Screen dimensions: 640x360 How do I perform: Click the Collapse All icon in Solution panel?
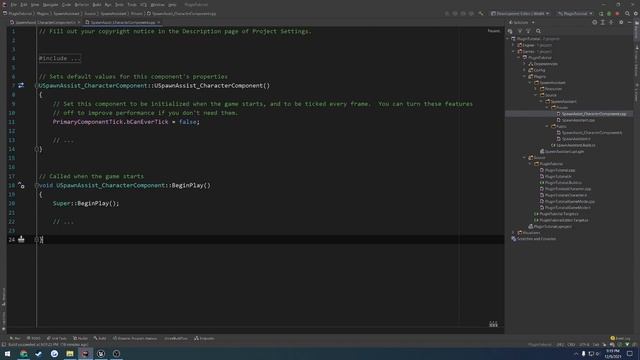(611, 22)
